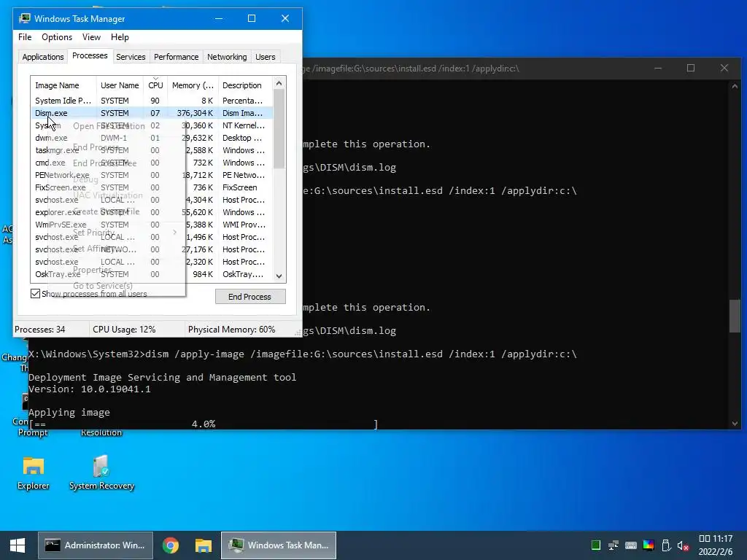The height and width of the screenshot is (560, 747).
Task: Sort processes by CPU column header
Action: (156, 85)
